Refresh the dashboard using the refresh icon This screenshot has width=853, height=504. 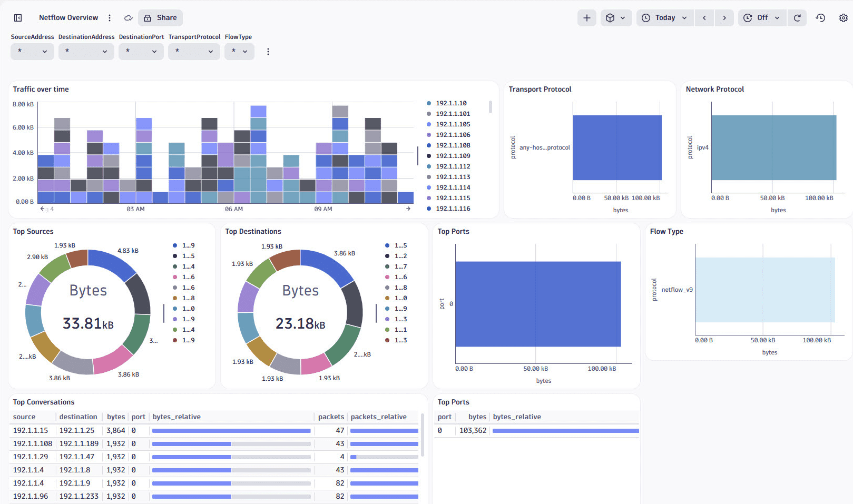point(797,17)
